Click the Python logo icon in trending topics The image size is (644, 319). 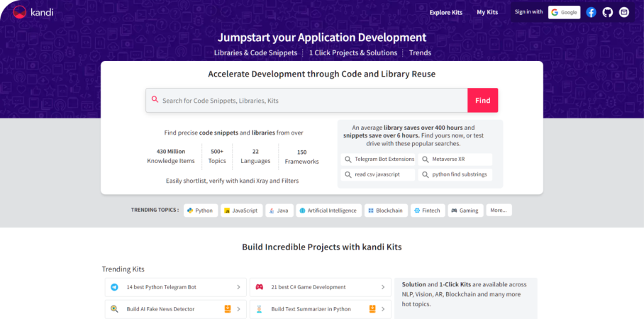(x=190, y=211)
